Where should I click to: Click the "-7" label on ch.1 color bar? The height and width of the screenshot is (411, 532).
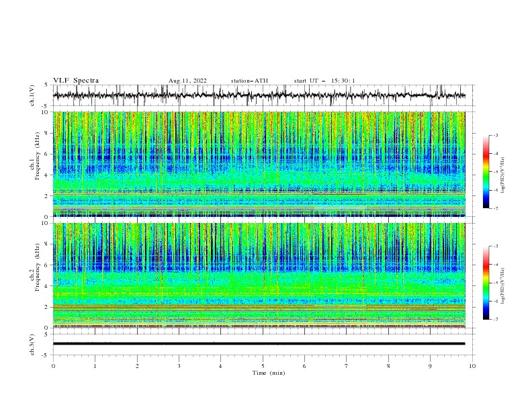click(496, 209)
